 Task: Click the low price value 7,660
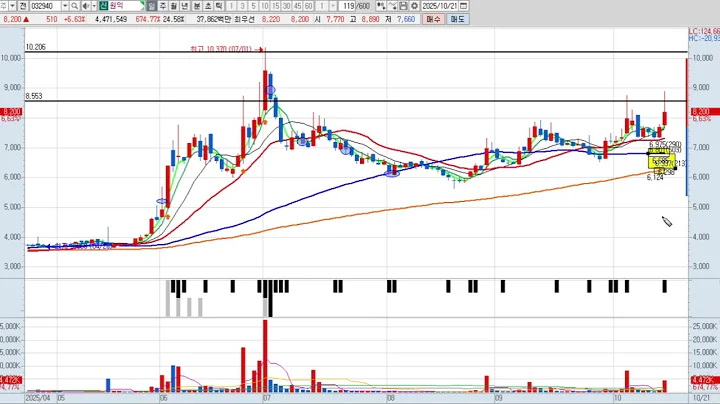point(406,19)
